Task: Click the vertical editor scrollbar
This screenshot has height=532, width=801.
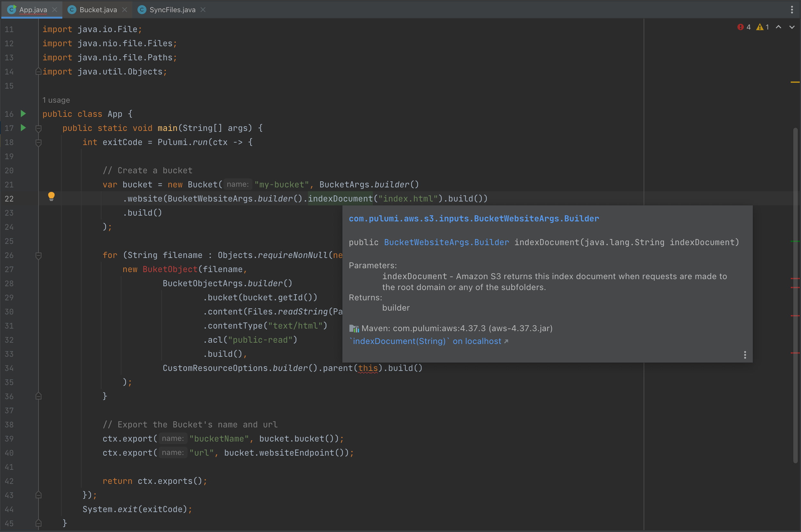Action: tap(795, 295)
